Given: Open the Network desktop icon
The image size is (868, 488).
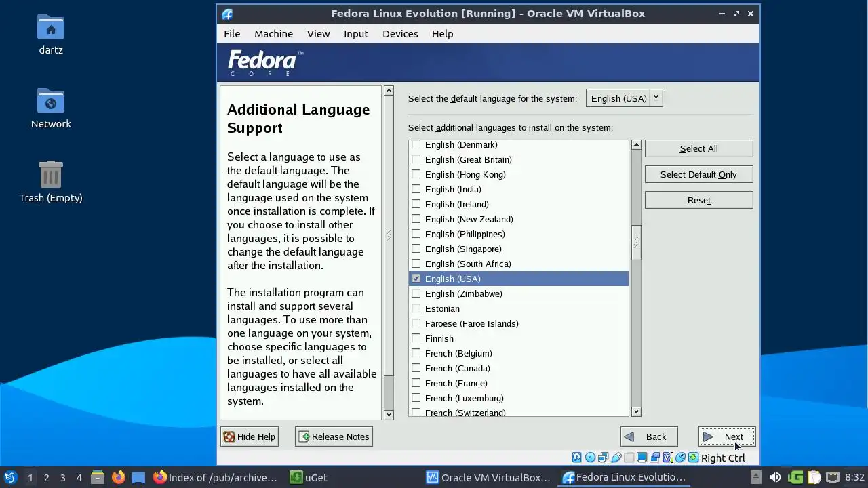Looking at the screenshot, I should [51, 108].
